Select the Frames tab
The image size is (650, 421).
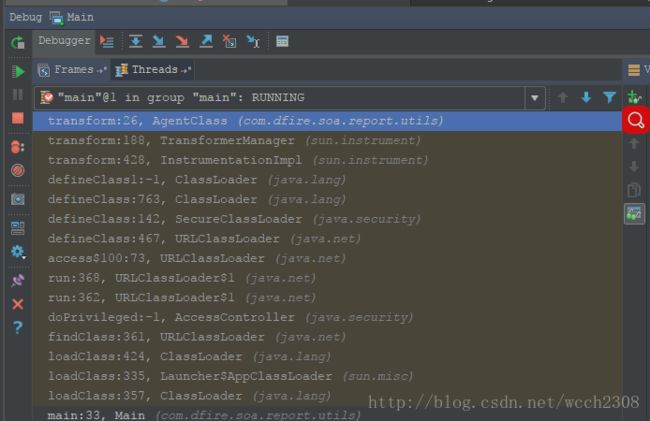click(x=72, y=70)
